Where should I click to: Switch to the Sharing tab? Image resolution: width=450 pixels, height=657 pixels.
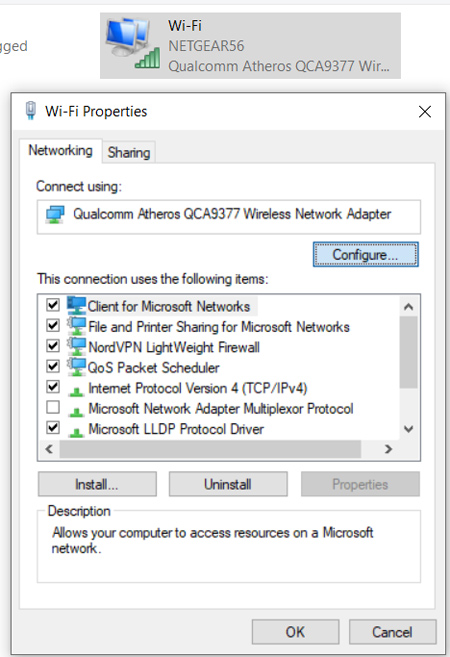click(x=129, y=153)
